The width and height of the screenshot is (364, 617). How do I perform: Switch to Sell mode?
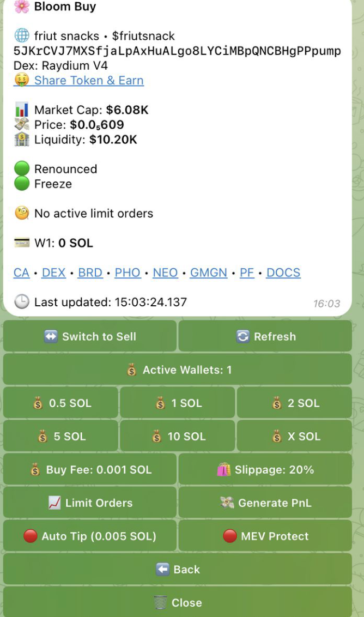click(90, 337)
